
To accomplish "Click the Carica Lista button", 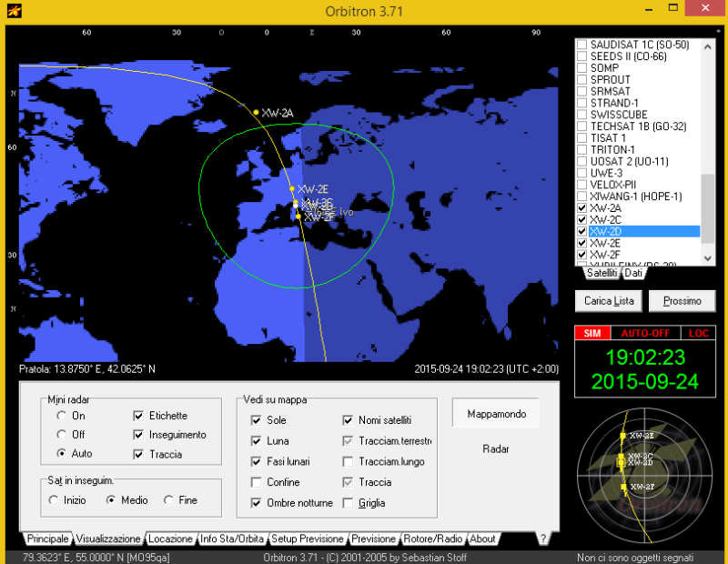I will point(609,301).
